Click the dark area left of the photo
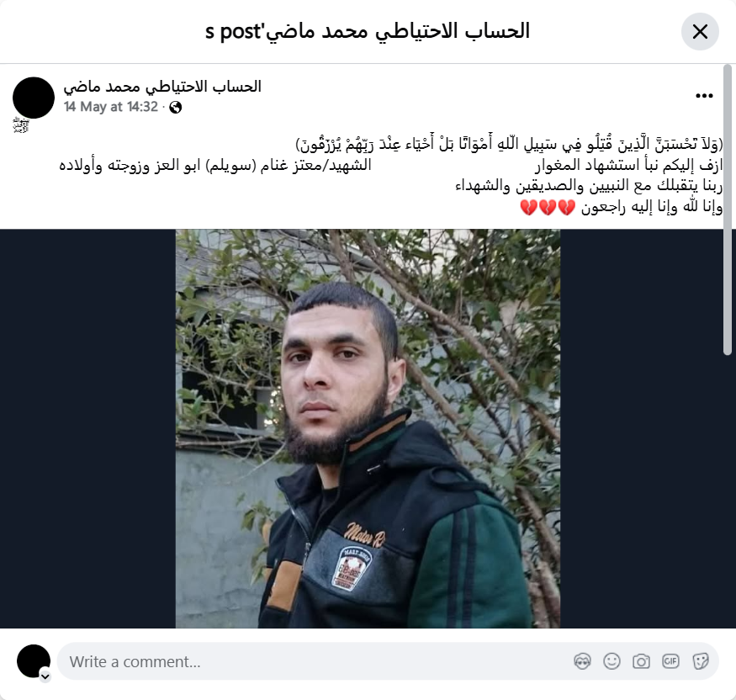Viewport: 736px width, 700px height. click(x=87, y=428)
